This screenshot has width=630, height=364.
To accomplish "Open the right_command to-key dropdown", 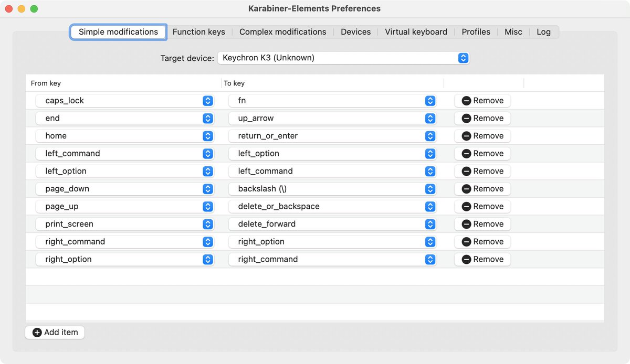I will click(332, 259).
